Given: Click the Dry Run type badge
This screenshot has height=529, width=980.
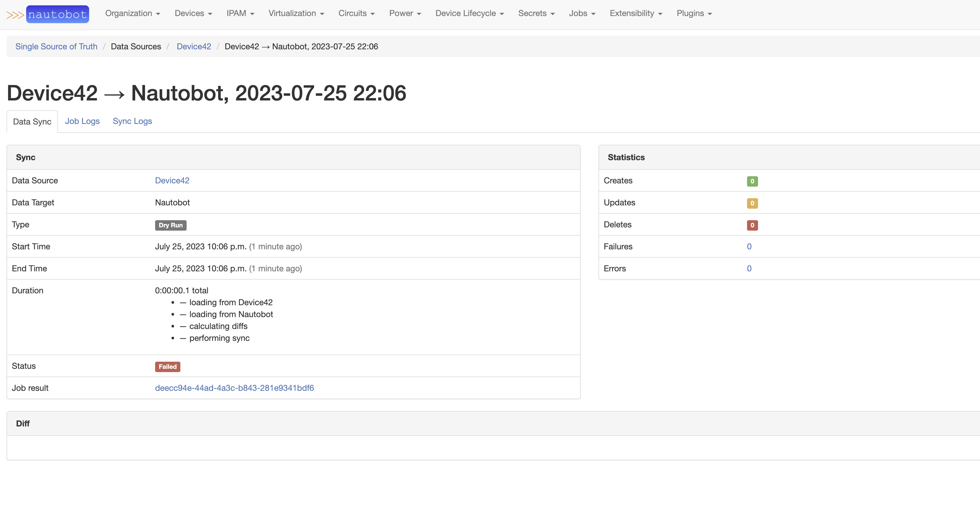Looking at the screenshot, I should pyautogui.click(x=171, y=225).
